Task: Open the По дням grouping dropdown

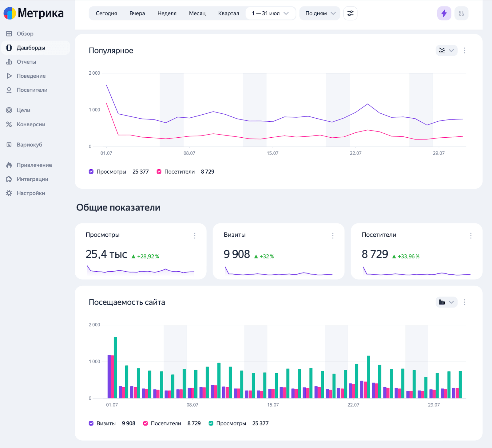Action: coord(320,14)
